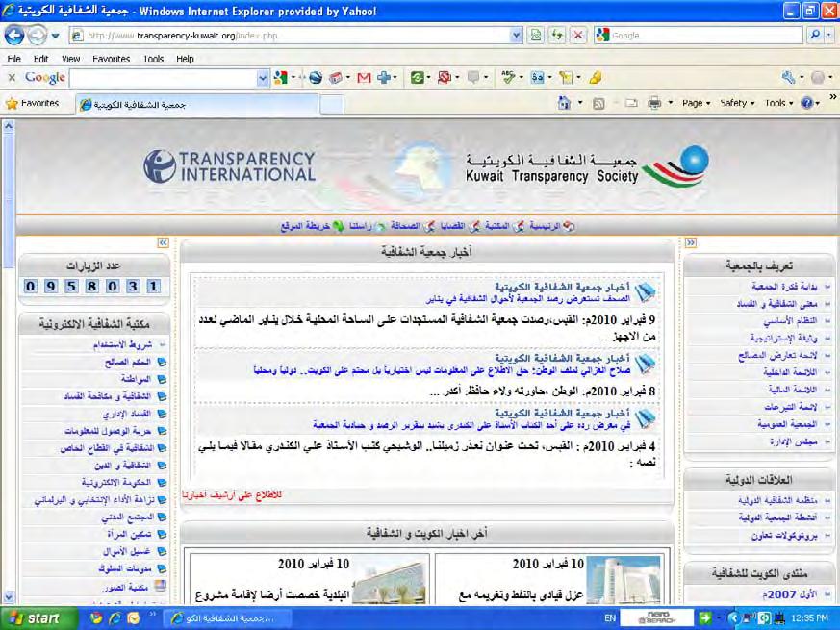Open the منظمة الشفافية الدولية link
This screenshot has height=630, width=840.
[x=777, y=500]
